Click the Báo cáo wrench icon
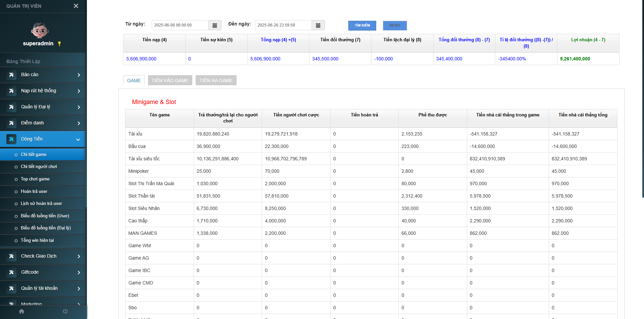644x319 pixels. click(11, 75)
